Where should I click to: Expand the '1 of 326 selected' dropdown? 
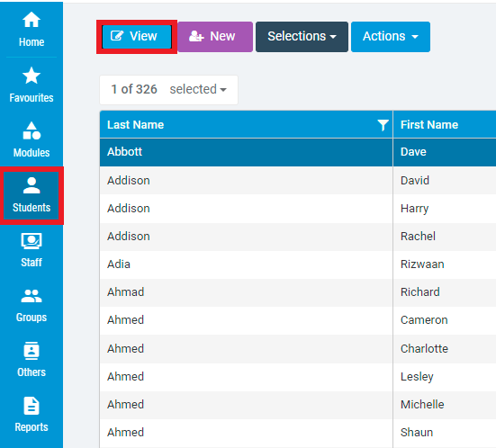(168, 89)
